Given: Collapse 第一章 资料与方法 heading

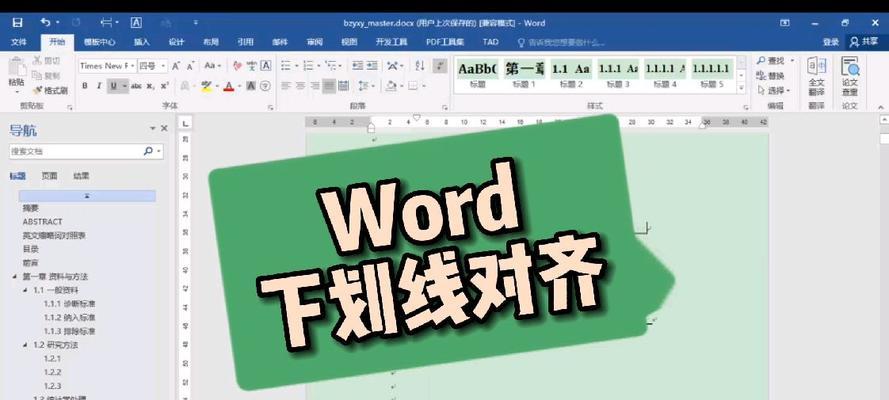Looking at the screenshot, I should tap(14, 276).
